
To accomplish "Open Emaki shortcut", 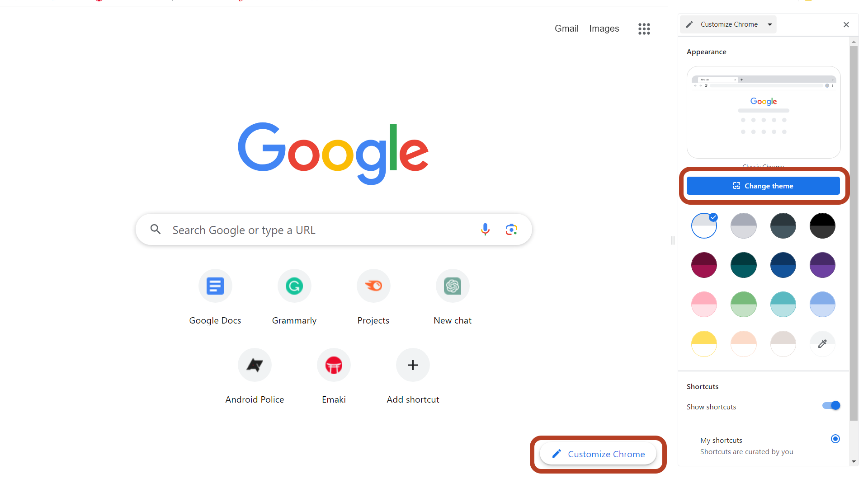I will coord(333,365).
